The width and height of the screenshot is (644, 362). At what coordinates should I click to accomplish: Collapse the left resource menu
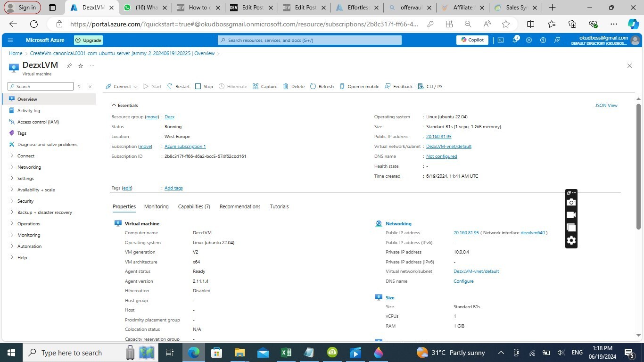[90, 86]
